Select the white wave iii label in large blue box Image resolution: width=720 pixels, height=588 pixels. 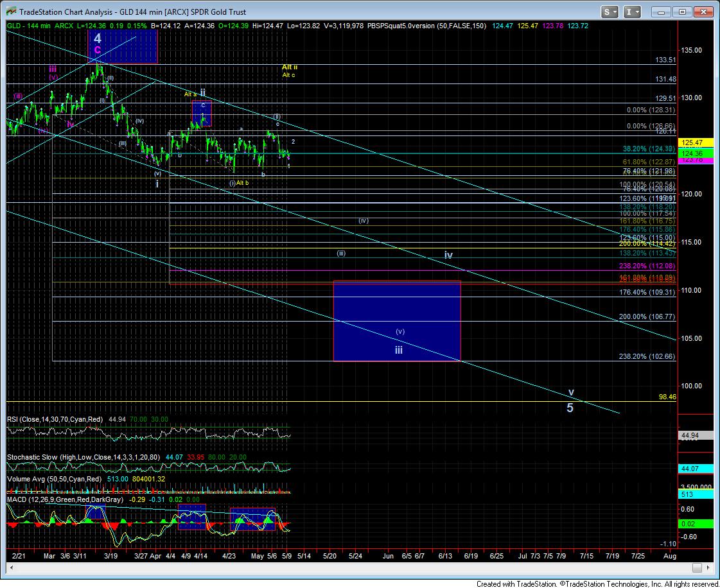[399, 350]
